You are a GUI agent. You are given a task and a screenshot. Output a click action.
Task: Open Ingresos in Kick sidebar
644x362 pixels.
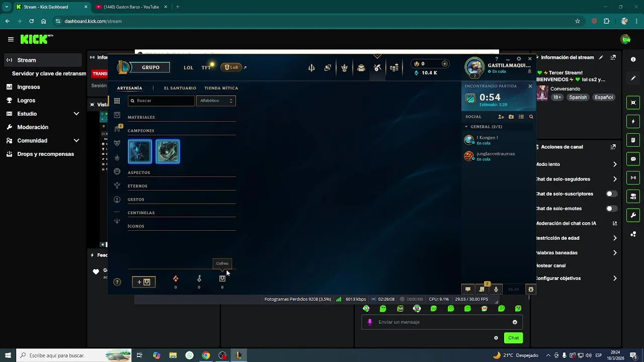tap(29, 87)
